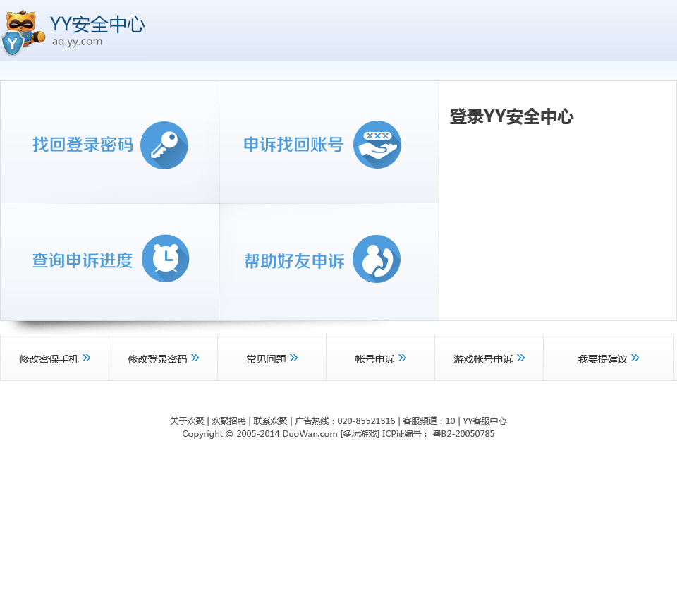Click the YY安全中心 header title

point(97,24)
